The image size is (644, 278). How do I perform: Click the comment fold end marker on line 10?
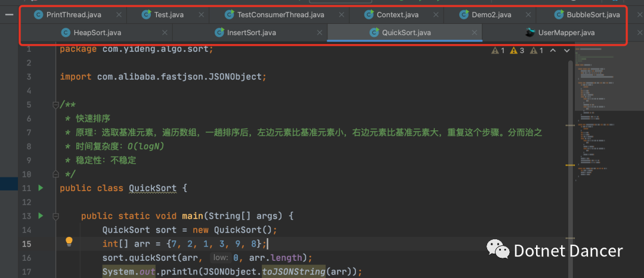[55, 174]
